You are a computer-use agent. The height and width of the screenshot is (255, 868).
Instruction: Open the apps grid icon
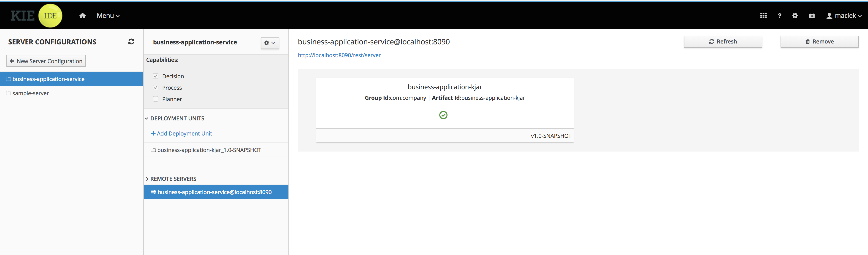pyautogui.click(x=763, y=16)
